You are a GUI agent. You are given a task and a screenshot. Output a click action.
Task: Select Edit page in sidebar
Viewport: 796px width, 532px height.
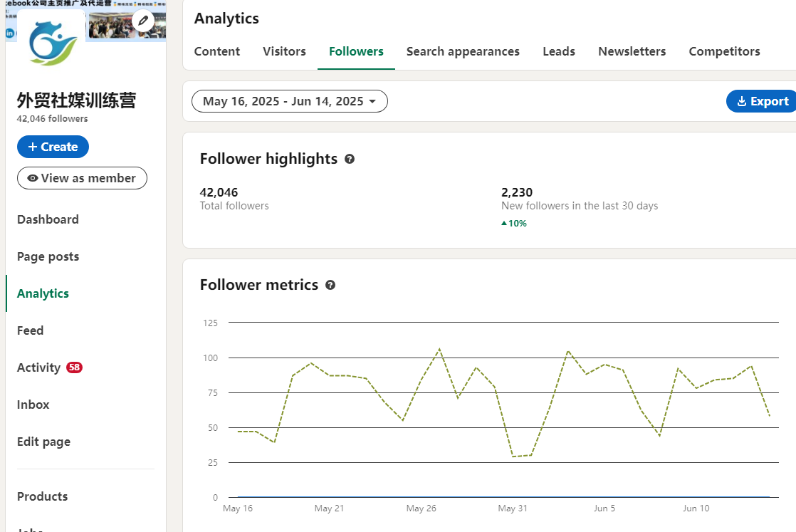(43, 442)
